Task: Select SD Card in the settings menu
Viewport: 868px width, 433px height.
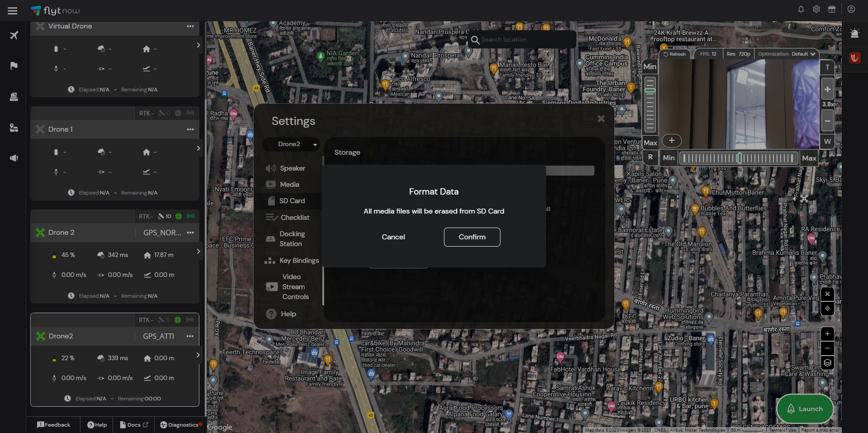Action: coord(292,201)
